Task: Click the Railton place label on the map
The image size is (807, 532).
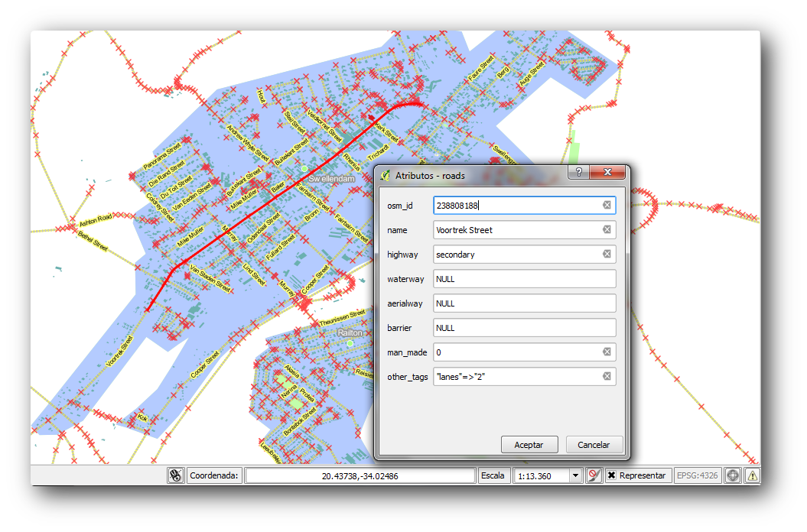Action: pos(350,333)
